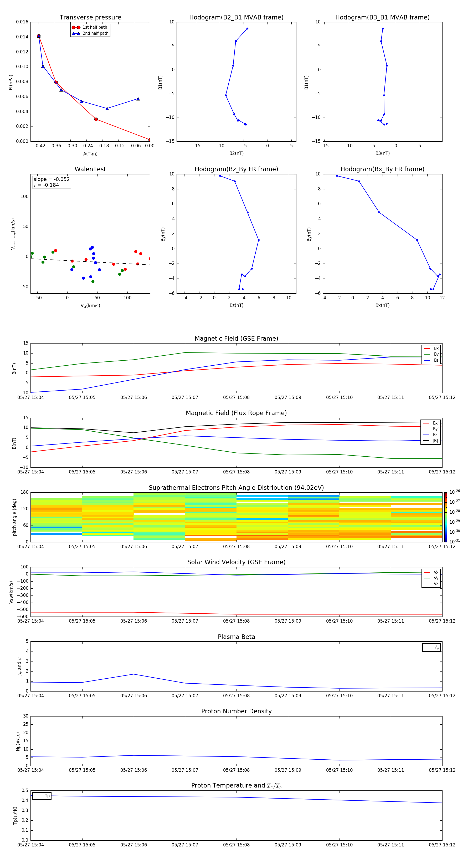This screenshot has height=868, width=473.
Task: Click the pitch angle colorbar strip
Action: [446, 517]
